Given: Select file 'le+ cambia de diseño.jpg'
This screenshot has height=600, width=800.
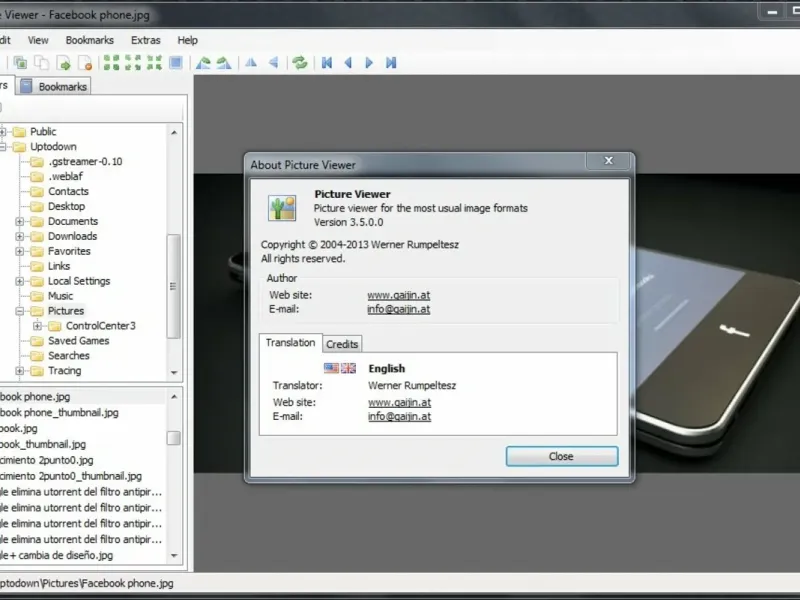Looking at the screenshot, I should 56,555.
